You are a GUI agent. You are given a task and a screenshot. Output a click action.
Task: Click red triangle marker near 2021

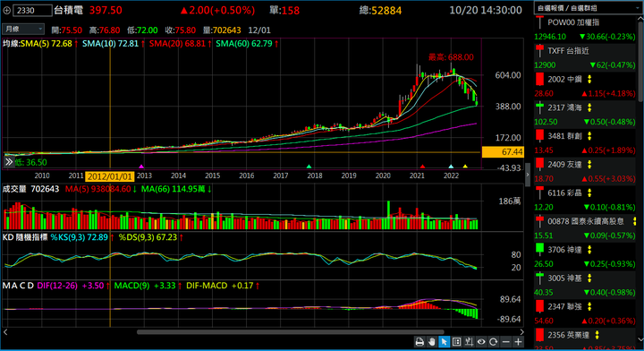point(422,167)
